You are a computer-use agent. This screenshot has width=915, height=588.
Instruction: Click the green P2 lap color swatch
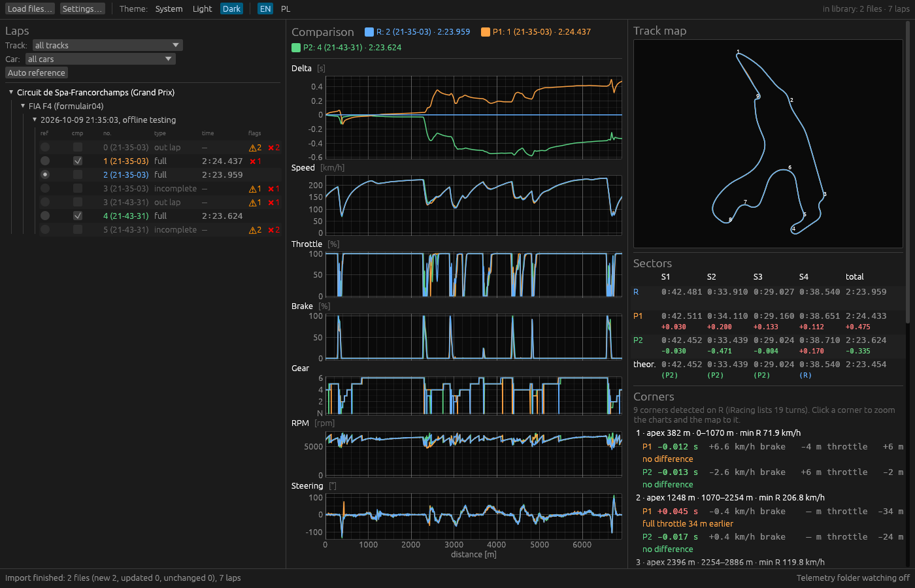(296, 48)
